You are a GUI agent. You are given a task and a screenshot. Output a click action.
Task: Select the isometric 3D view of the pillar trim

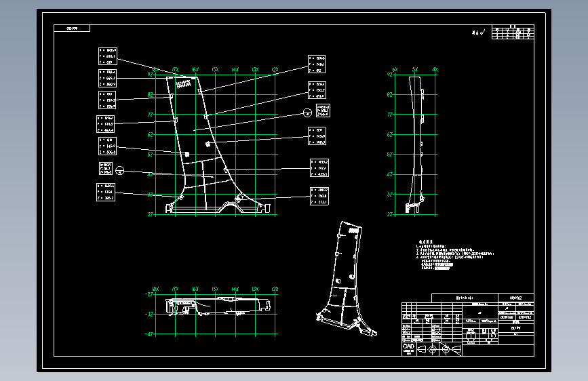click(x=346, y=279)
